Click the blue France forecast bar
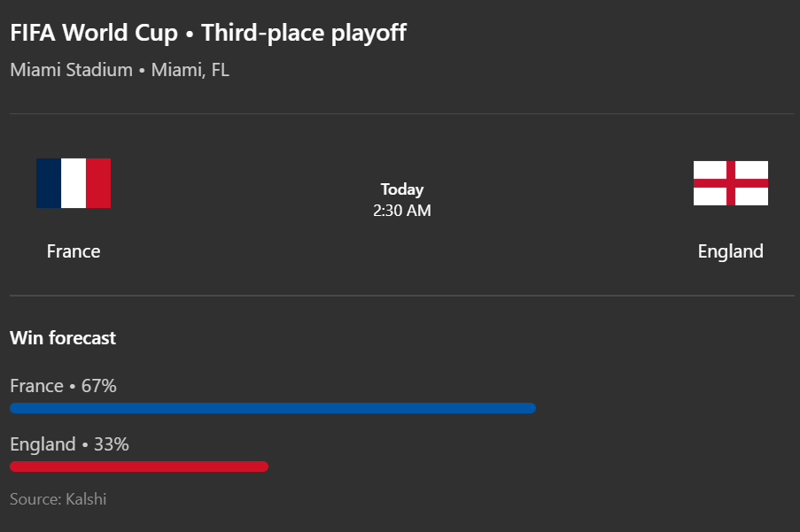Image resolution: width=800 pixels, height=532 pixels. point(273,408)
